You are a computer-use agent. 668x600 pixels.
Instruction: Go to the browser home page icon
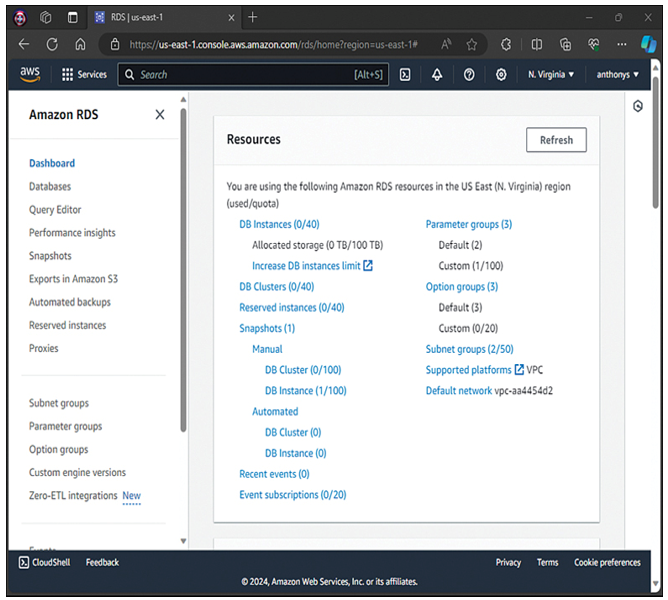80,44
